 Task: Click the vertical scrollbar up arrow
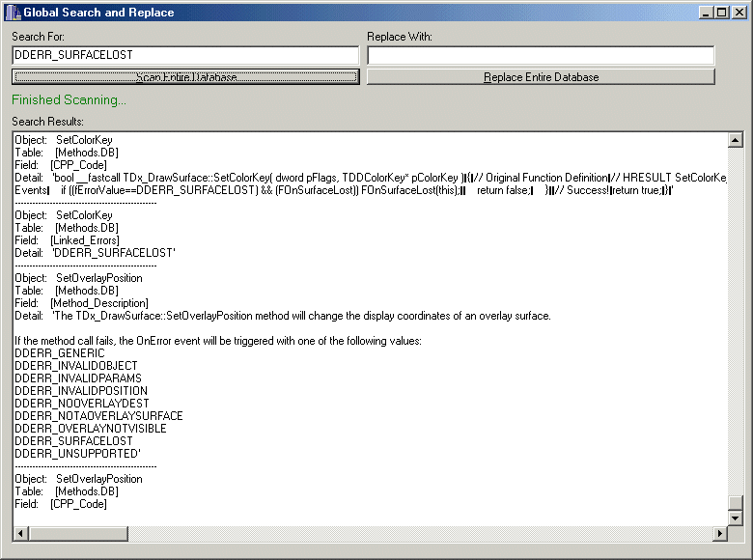tap(735, 141)
